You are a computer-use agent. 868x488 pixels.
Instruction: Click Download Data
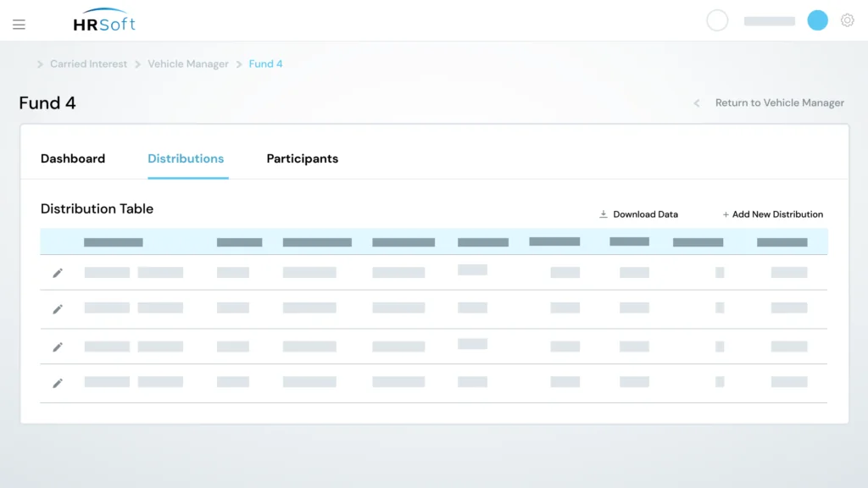pyautogui.click(x=645, y=214)
